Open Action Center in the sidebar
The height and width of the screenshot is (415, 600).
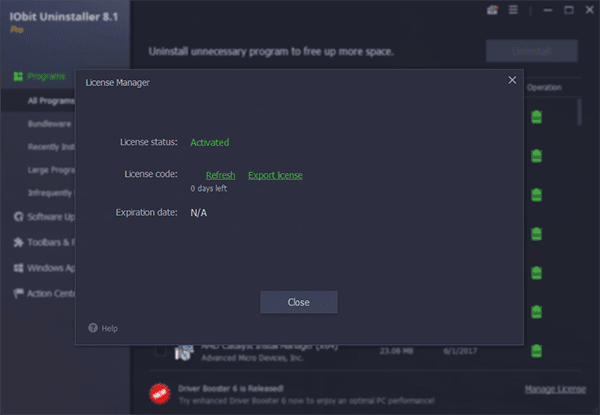(44, 293)
